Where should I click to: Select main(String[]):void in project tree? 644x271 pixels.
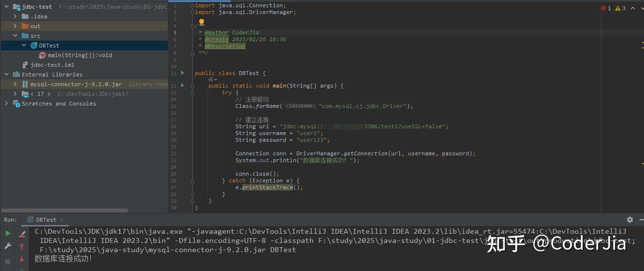80,55
